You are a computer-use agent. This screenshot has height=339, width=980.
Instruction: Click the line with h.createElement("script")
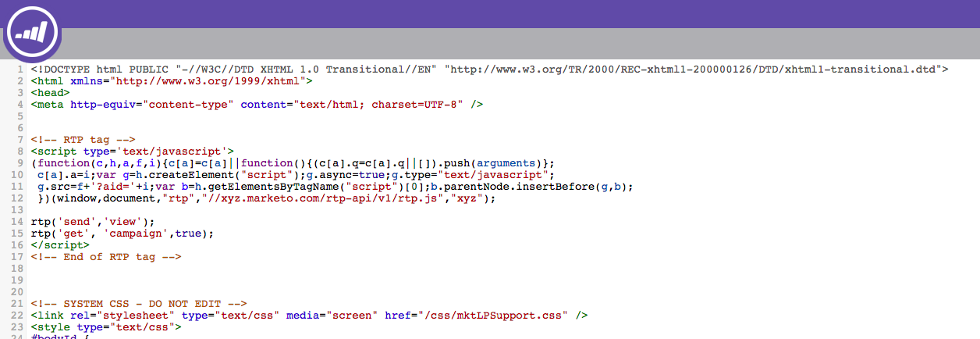[x=296, y=175]
